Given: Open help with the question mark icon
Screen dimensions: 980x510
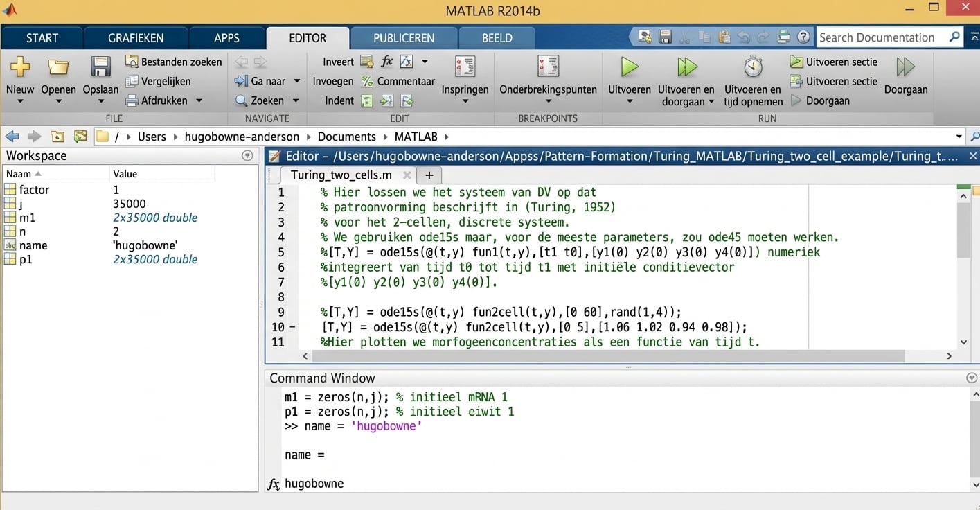Looking at the screenshot, I should tap(803, 37).
